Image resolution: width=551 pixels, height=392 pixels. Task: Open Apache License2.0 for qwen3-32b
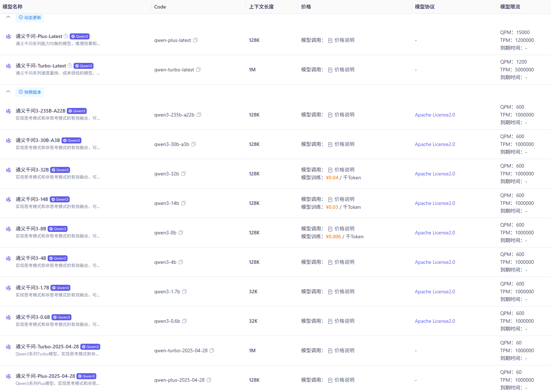click(x=435, y=174)
